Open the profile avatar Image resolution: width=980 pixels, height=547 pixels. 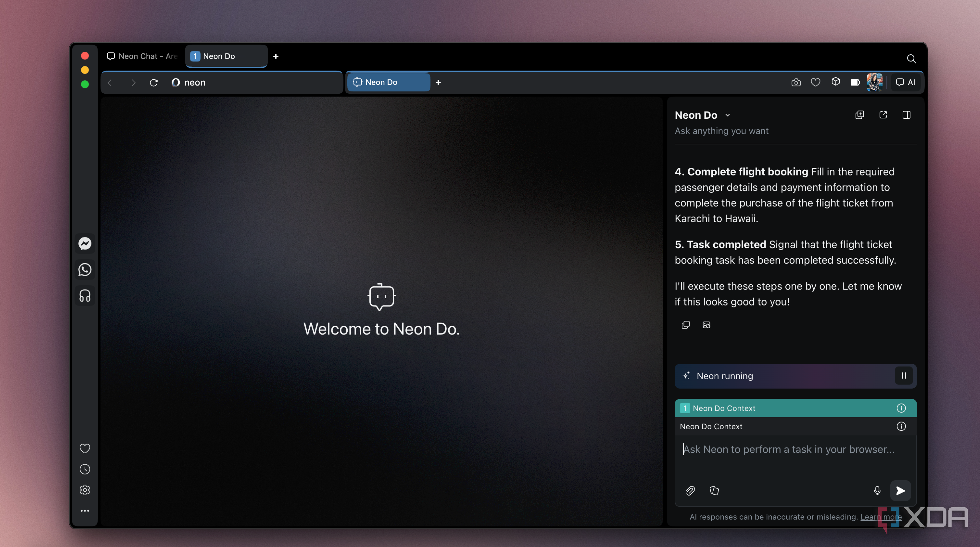(x=874, y=82)
